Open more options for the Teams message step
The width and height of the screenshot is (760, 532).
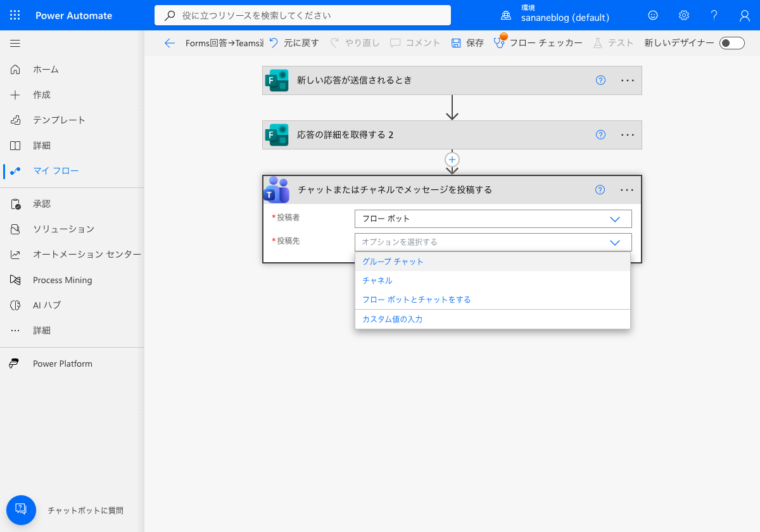coord(628,190)
